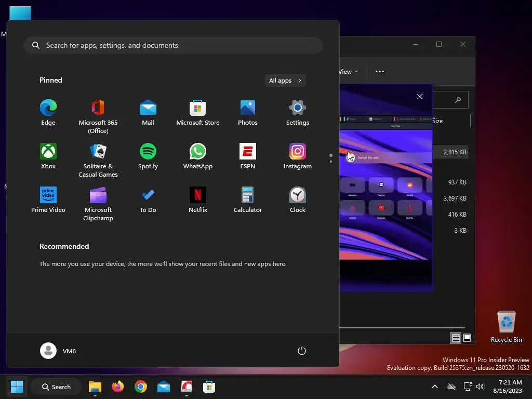Show All apps list

coord(285,81)
